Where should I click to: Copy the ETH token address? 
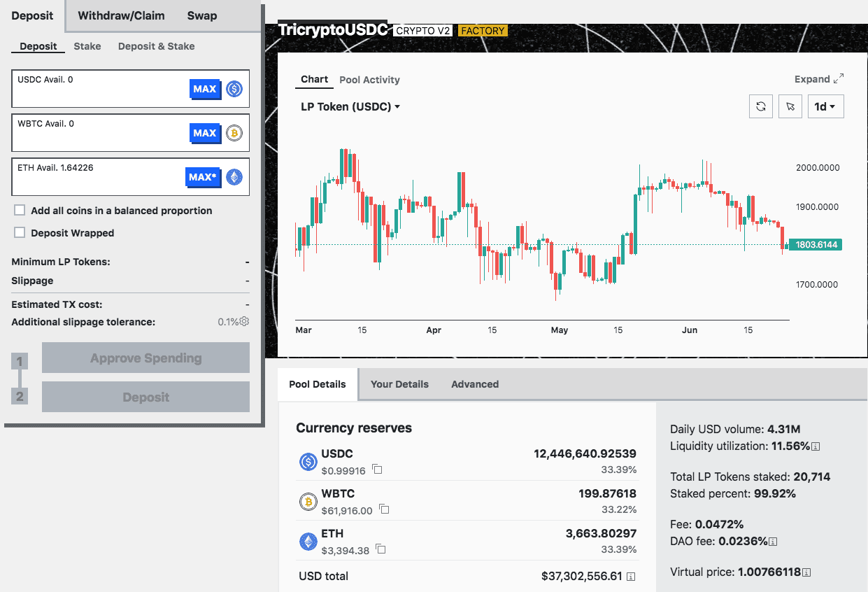380,550
